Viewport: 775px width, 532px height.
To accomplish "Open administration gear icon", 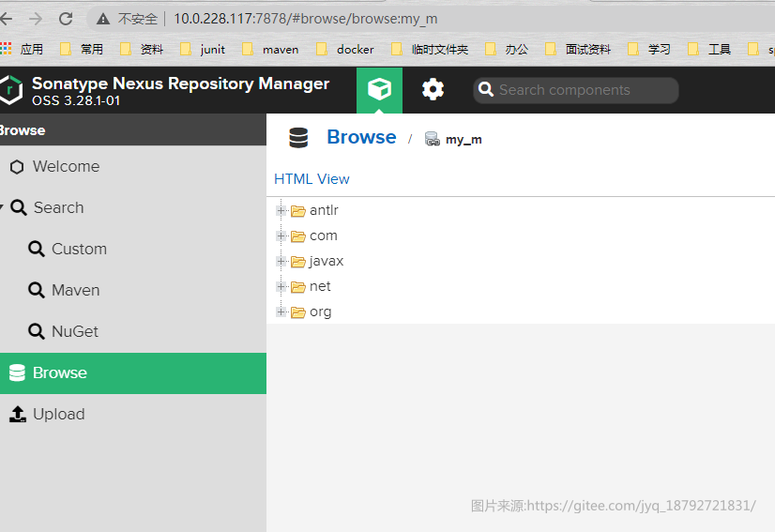I will (x=433, y=89).
